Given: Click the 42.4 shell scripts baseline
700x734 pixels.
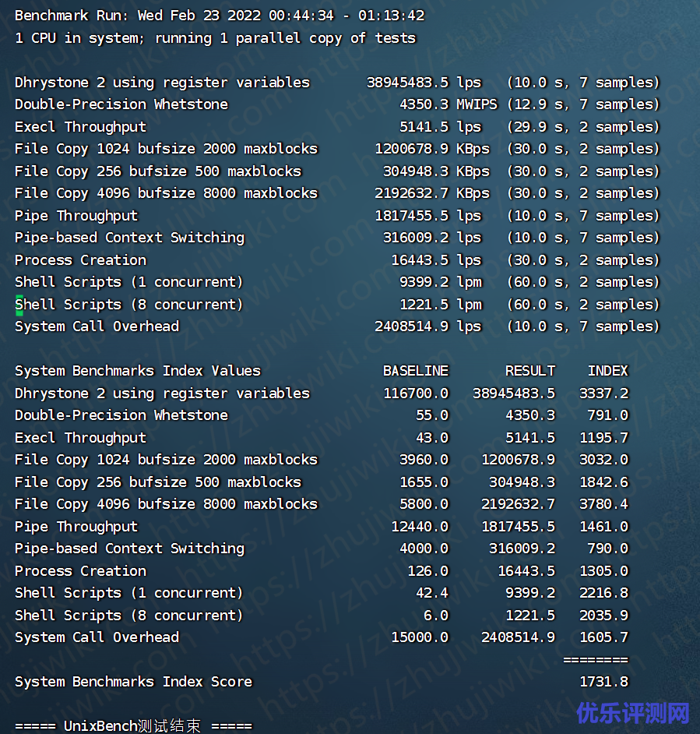Looking at the screenshot, I should (x=432, y=594).
